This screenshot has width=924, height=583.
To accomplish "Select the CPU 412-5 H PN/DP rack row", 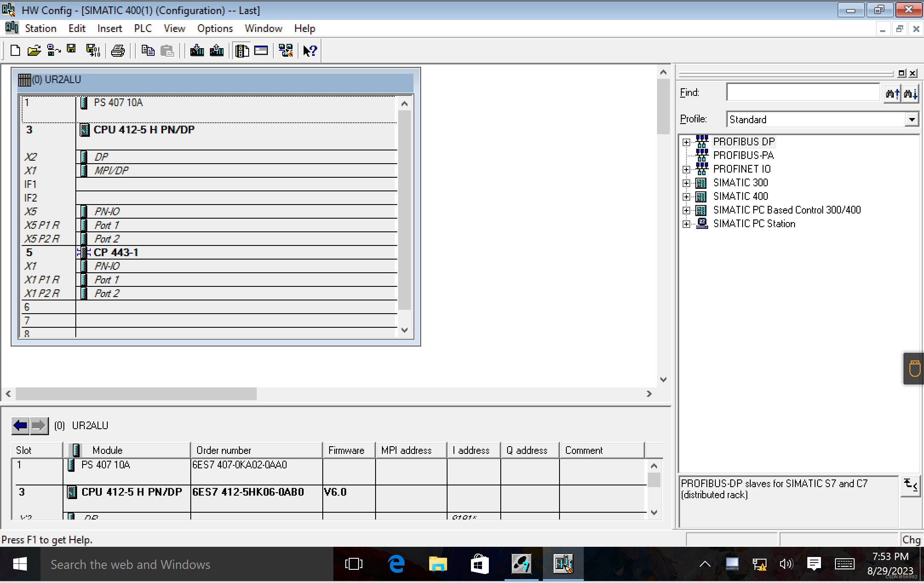I will point(144,130).
